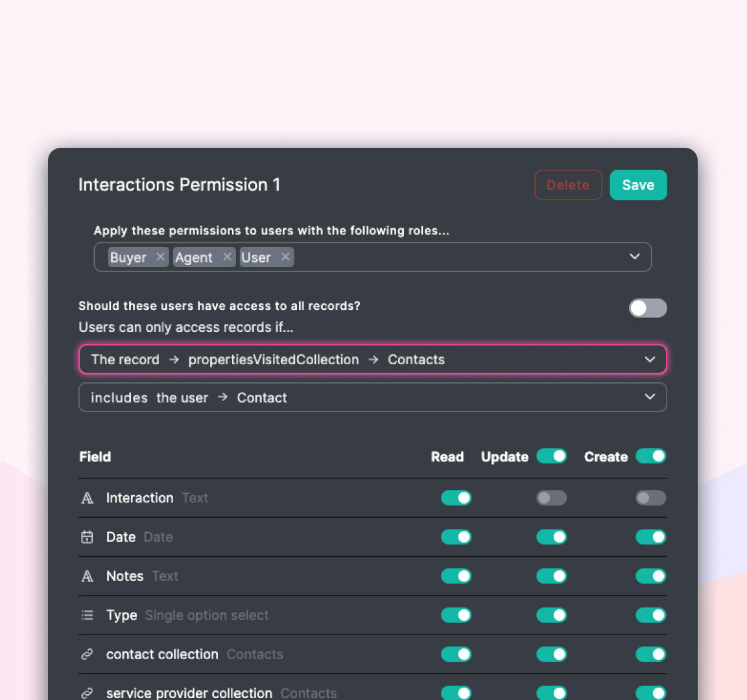Screen dimensions: 747x700
Task: Remove the Agent role chip
Action: tap(227, 257)
